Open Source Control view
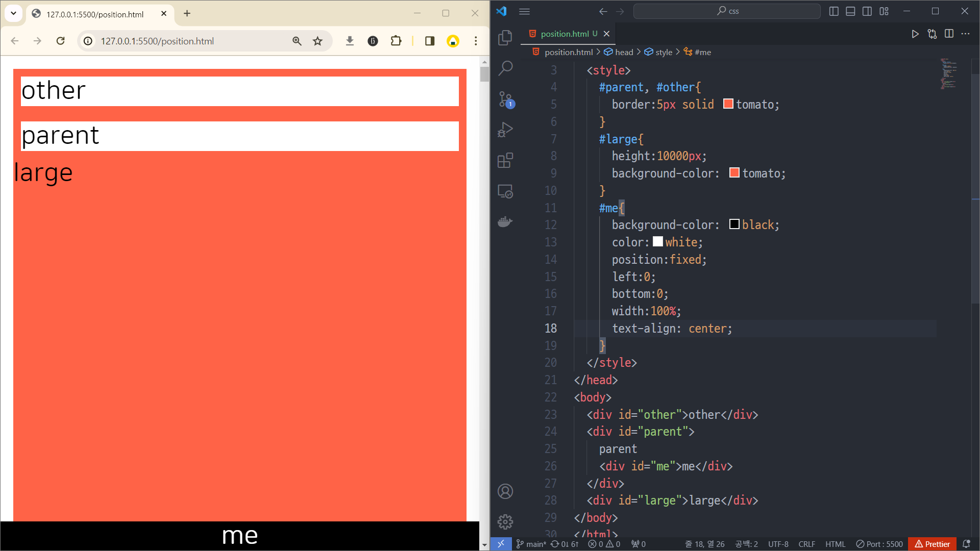The image size is (980, 551). coord(505,99)
